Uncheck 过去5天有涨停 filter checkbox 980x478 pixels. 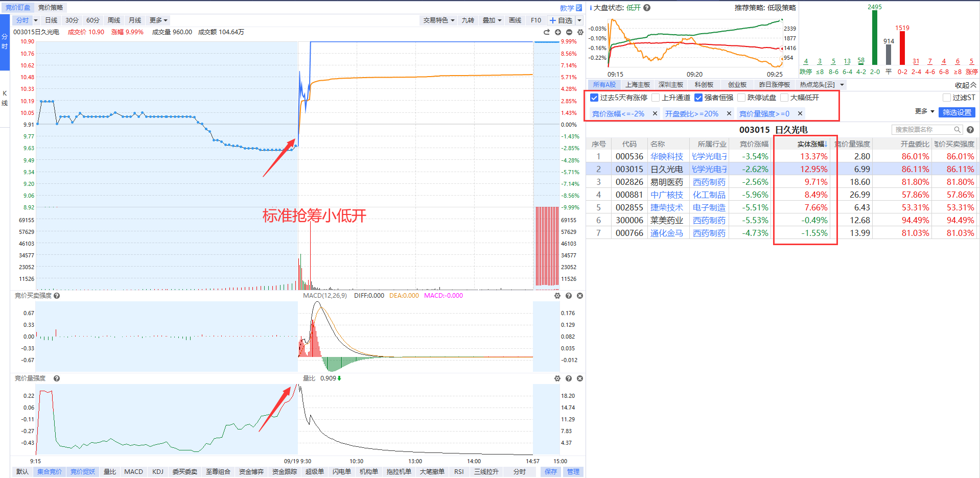[x=594, y=98]
